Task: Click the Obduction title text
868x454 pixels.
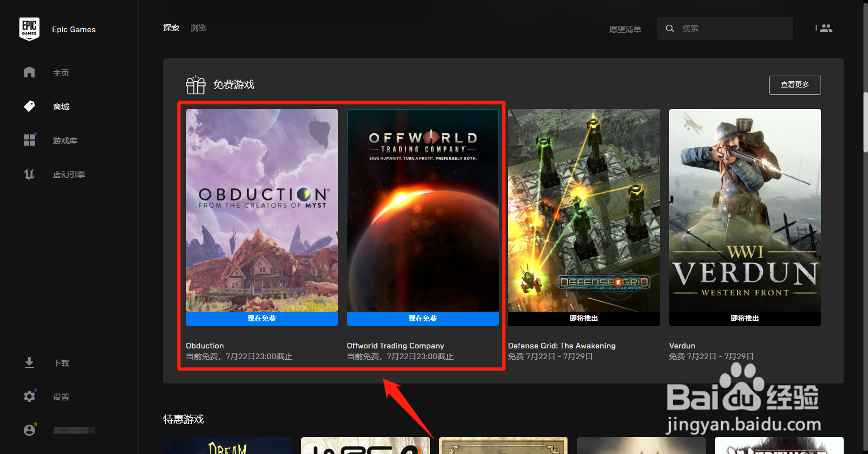Action: (x=205, y=346)
